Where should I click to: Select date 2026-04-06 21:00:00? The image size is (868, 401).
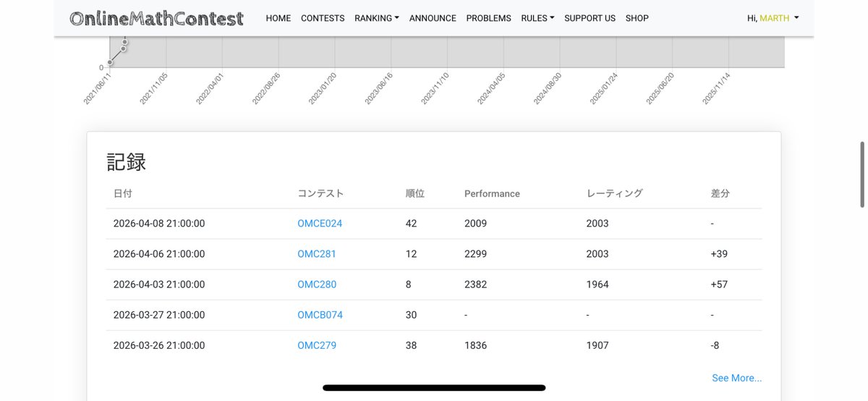tap(159, 254)
